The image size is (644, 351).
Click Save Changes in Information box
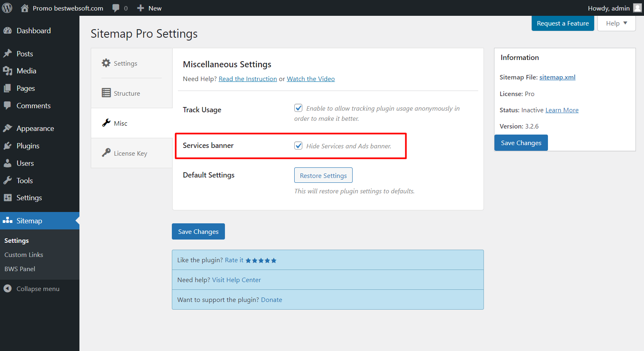521,143
